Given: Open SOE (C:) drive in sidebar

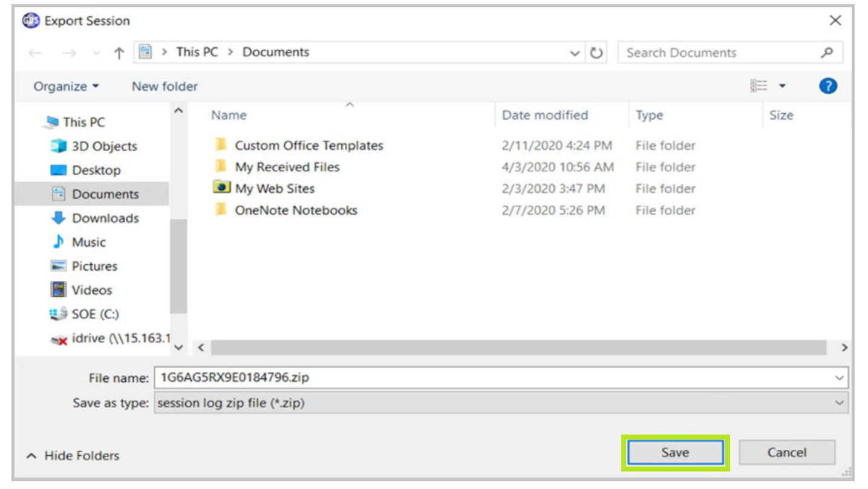Looking at the screenshot, I should coord(95,314).
